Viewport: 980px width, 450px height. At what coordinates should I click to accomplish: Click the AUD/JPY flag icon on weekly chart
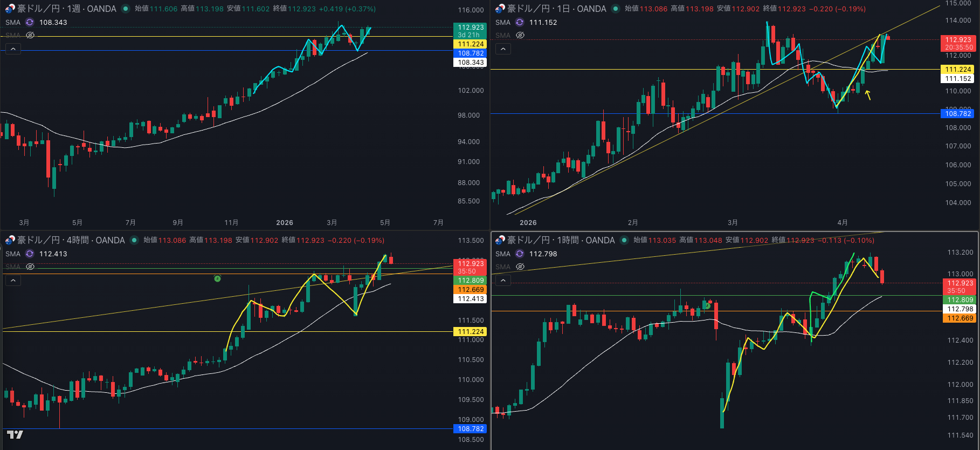tap(10, 9)
